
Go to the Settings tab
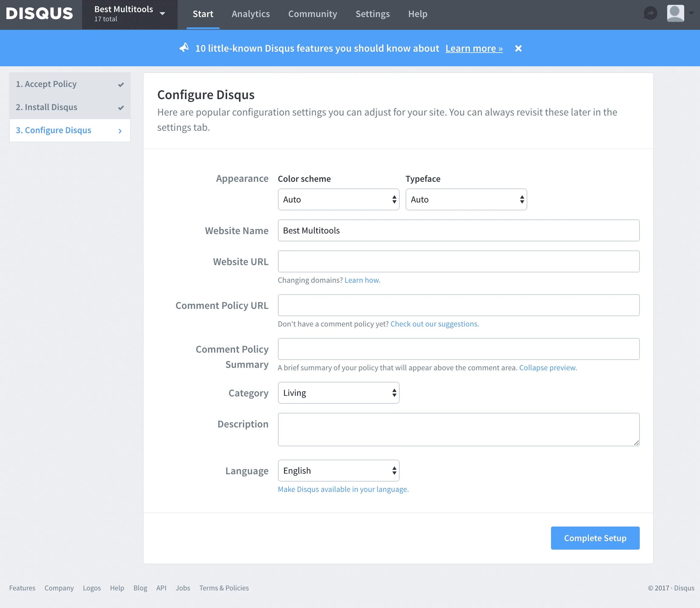tap(372, 14)
